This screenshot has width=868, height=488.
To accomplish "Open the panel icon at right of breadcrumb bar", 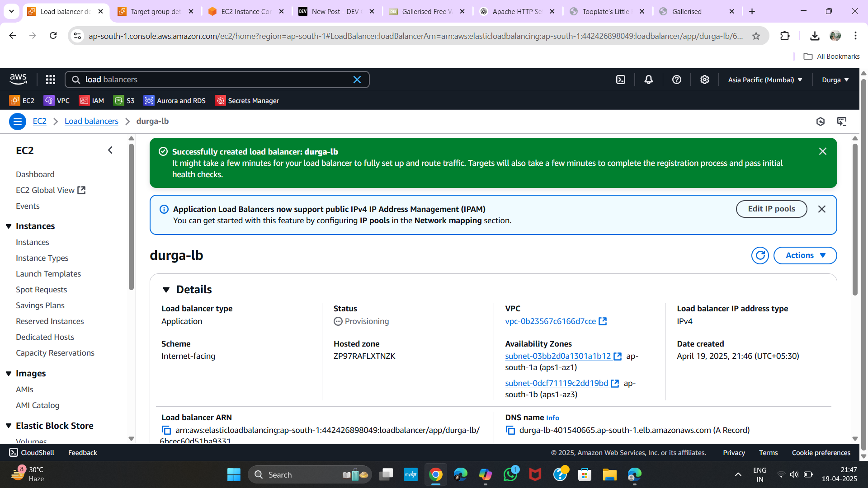I will click(x=842, y=122).
